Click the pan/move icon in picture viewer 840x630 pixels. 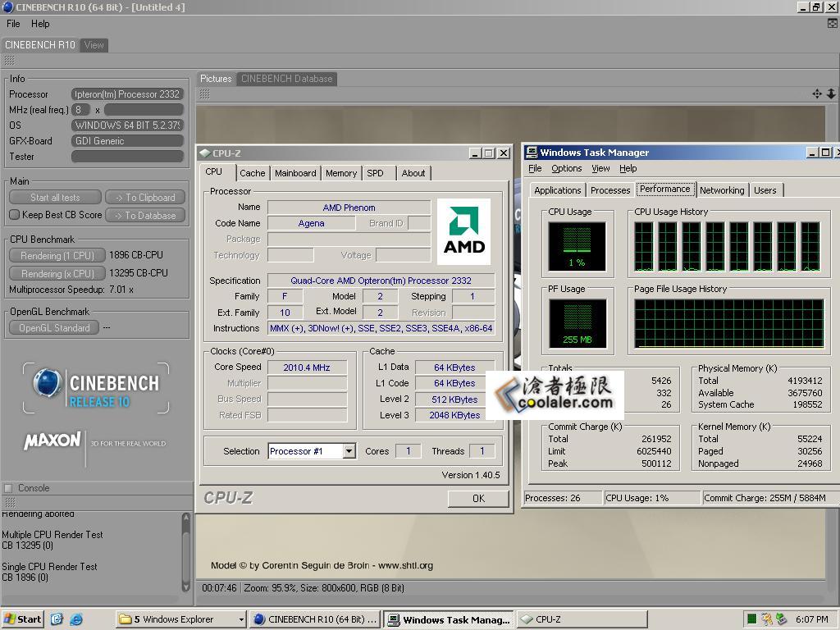tap(817, 94)
